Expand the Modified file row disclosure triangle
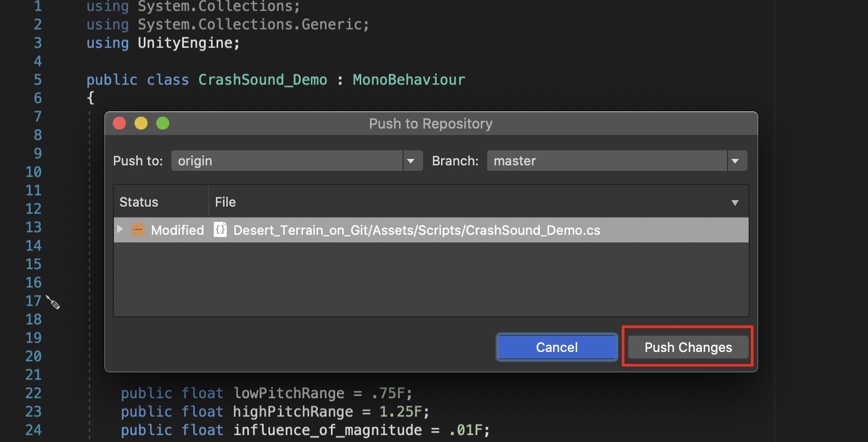The width and height of the screenshot is (868, 442). click(x=120, y=229)
